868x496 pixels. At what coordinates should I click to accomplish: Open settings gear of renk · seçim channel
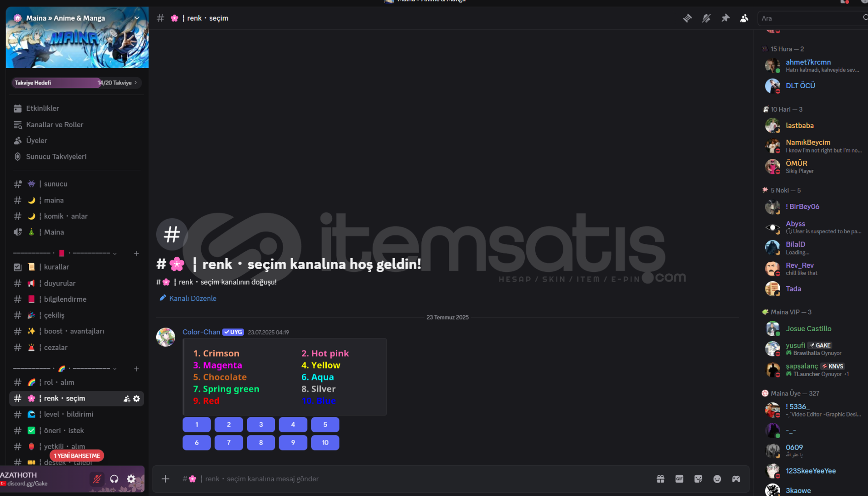(136, 399)
